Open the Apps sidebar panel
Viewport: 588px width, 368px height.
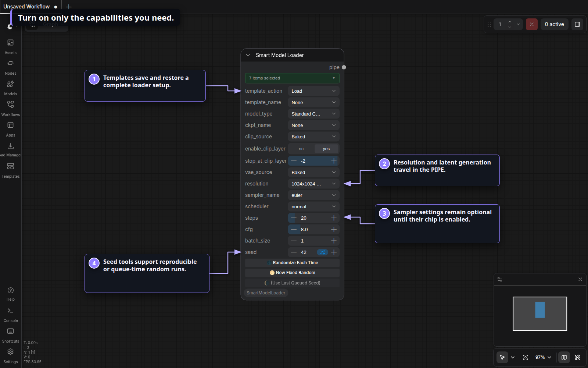pos(10,129)
